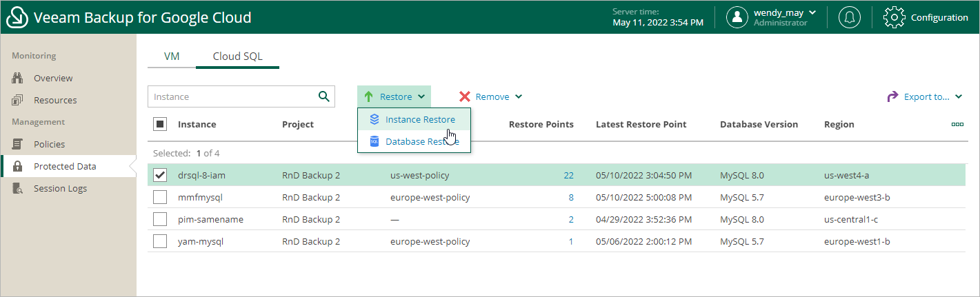980x297 pixels.
Task: Select the pim-samename instance name
Action: click(210, 219)
